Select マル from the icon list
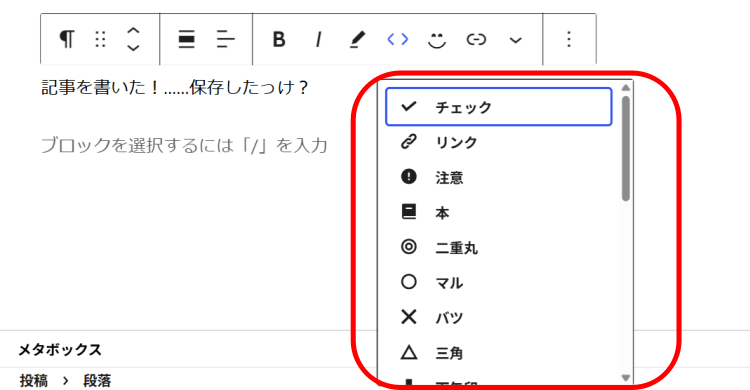This screenshot has width=750, height=390. tap(498, 282)
